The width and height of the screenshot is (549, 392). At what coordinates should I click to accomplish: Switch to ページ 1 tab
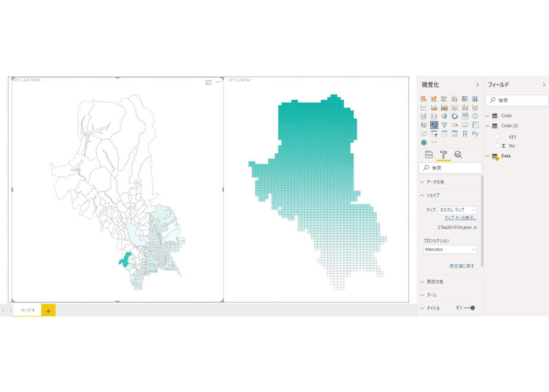click(x=27, y=310)
